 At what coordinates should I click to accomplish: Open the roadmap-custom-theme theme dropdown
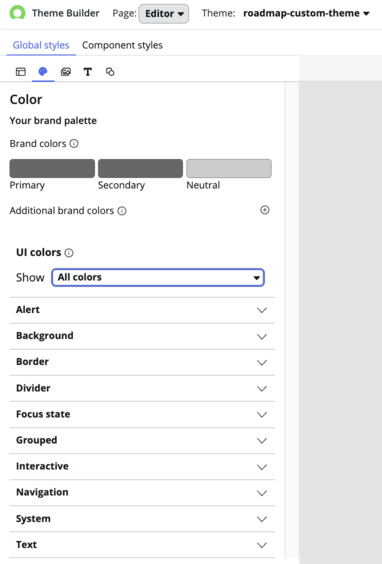pyautogui.click(x=306, y=13)
